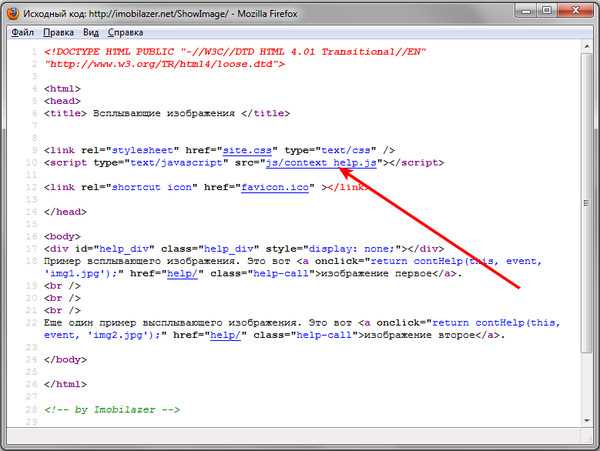
Task: Open the favicon.ico link
Action: tap(275, 187)
